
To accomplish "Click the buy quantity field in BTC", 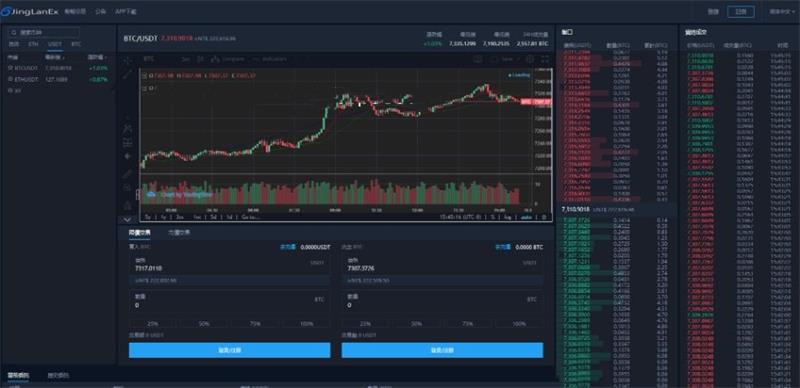I will [229, 301].
